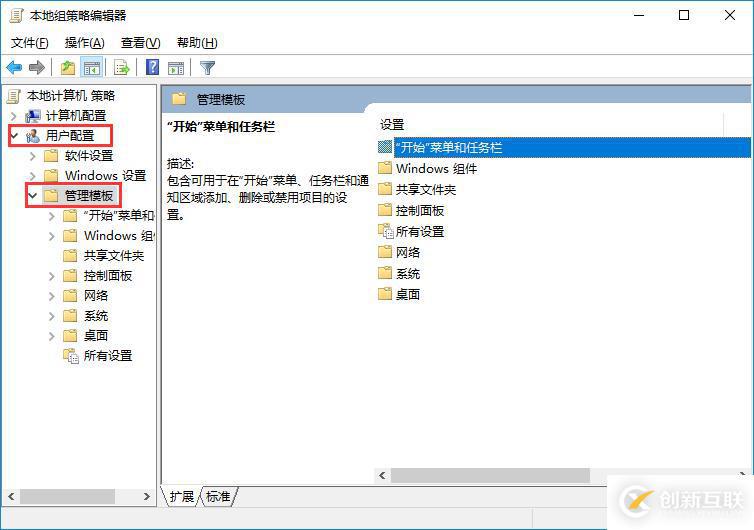Click the 所有设置 icon in the tree
This screenshot has height=530, width=754.
[x=71, y=356]
